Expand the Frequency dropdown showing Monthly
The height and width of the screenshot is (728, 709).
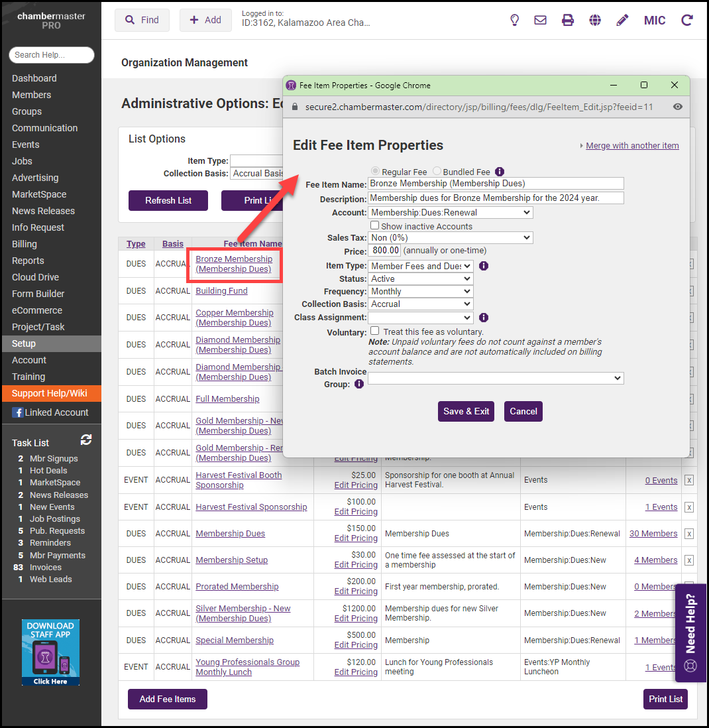tap(420, 291)
